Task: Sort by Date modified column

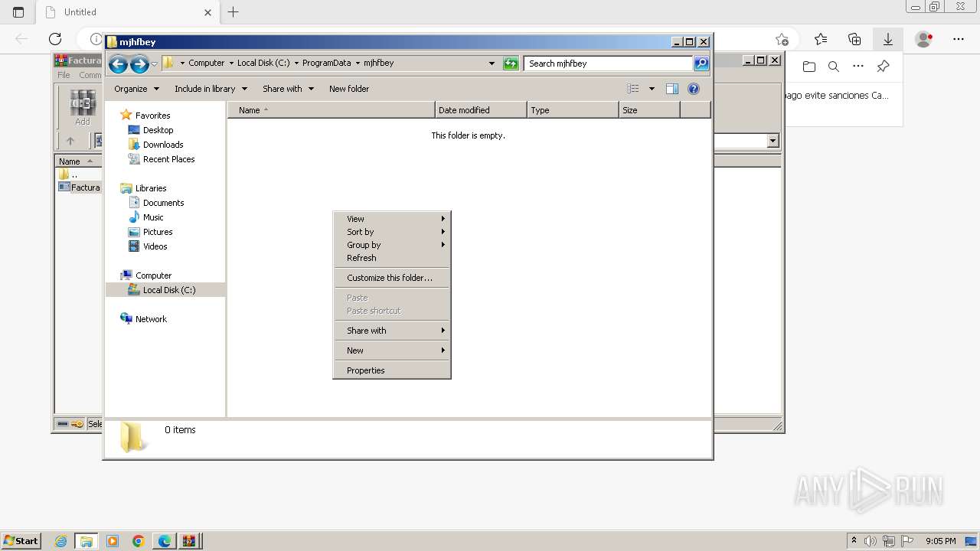Action: (x=481, y=110)
